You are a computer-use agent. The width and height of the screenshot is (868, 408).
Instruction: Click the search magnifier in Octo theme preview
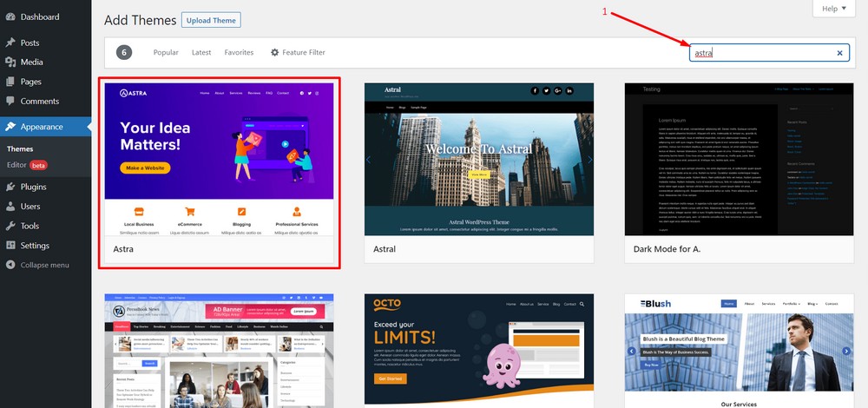coord(582,304)
